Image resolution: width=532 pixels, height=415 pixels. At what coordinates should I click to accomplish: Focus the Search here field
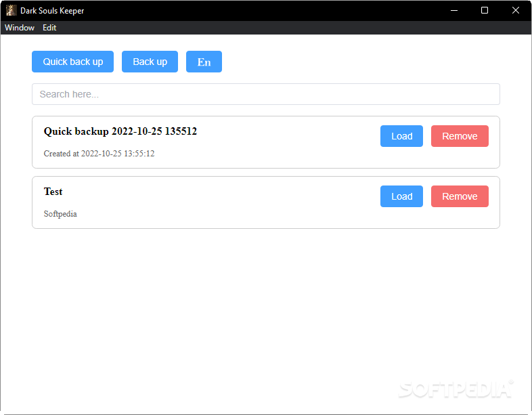pos(265,94)
